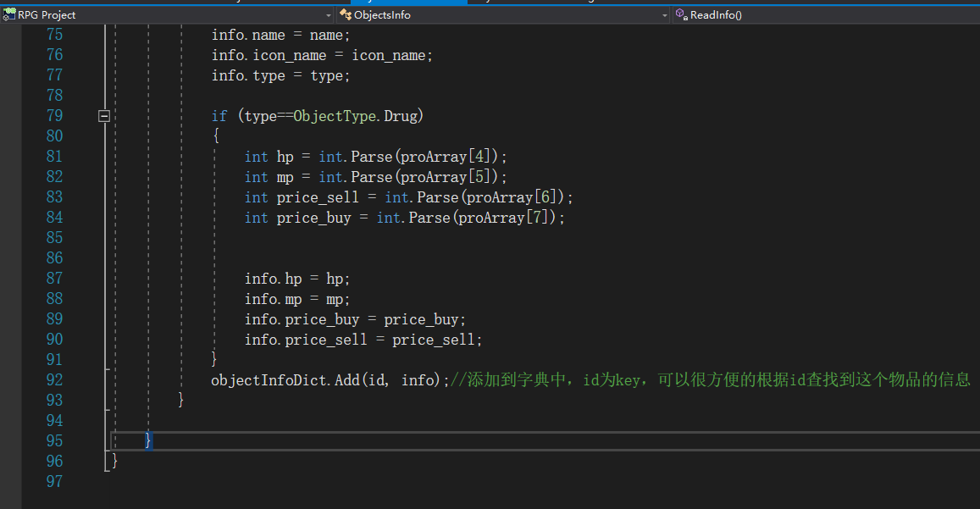Click 'proArray[4]' in the hp declaration
The height and width of the screenshot is (509, 980).
point(446,157)
